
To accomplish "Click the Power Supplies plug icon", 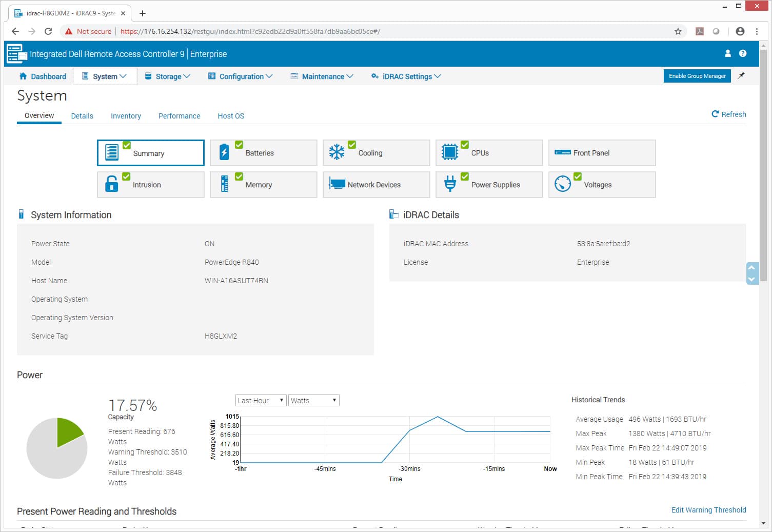I will [x=450, y=184].
